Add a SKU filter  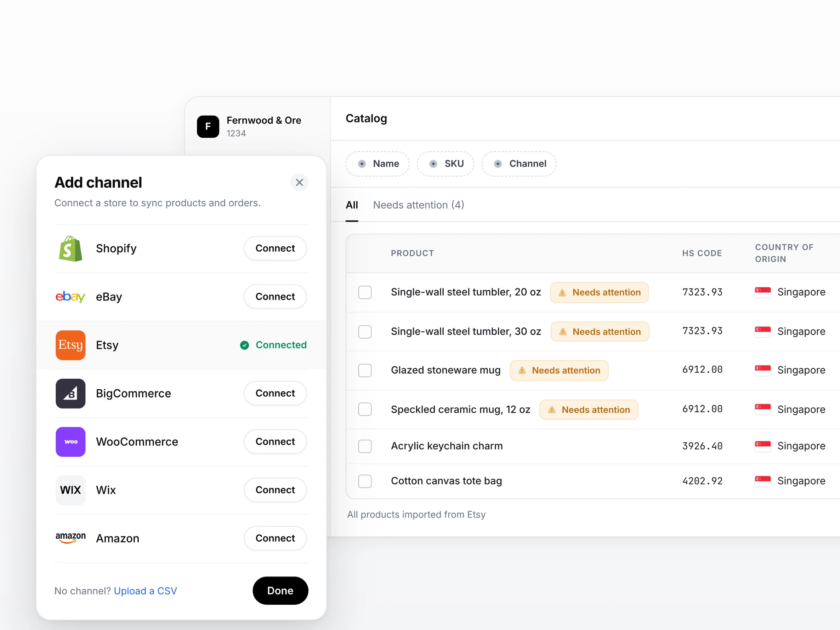pyautogui.click(x=446, y=164)
